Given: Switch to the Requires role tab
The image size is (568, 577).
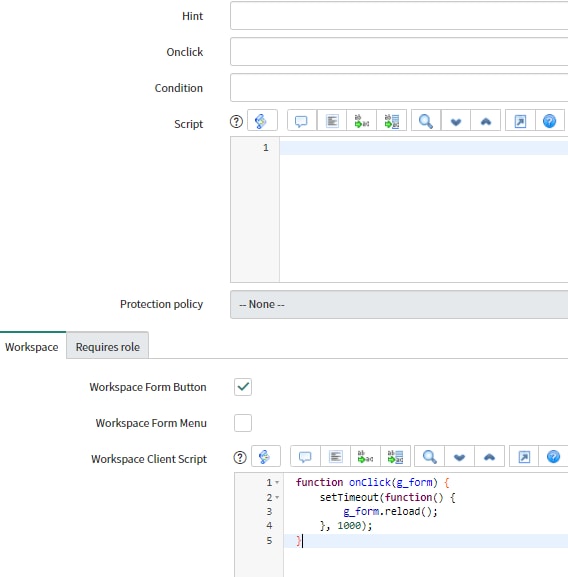Looking at the screenshot, I should click(x=108, y=347).
